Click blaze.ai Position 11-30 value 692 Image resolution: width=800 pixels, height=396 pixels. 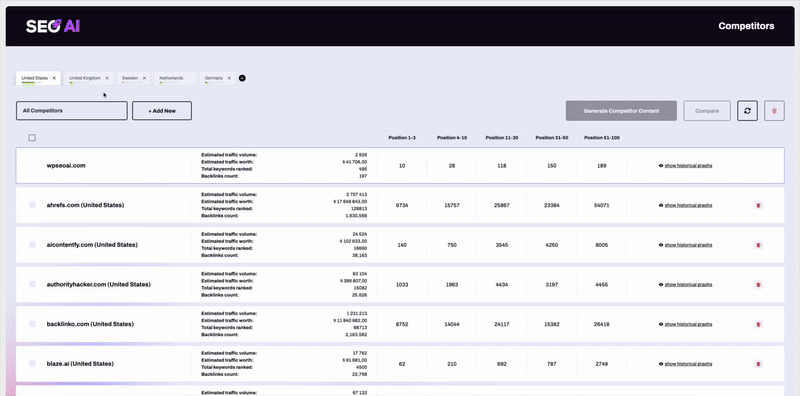tap(502, 364)
